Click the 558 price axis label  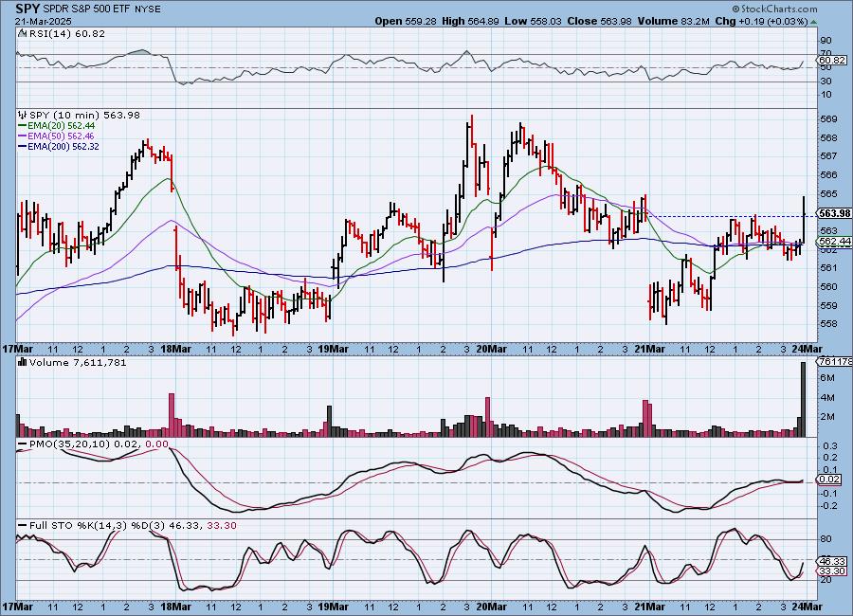click(828, 324)
